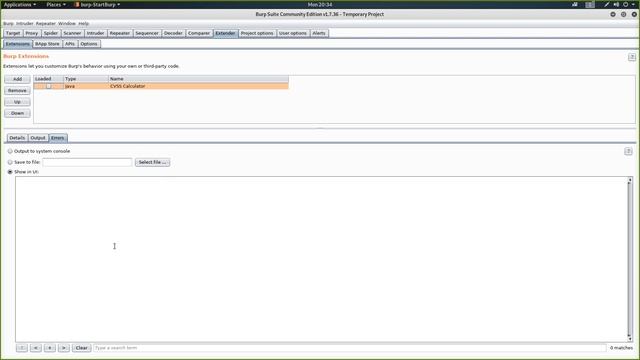Open the Extender Options sub-tab
Image resolution: width=640 pixels, height=360 pixels.
[89, 44]
